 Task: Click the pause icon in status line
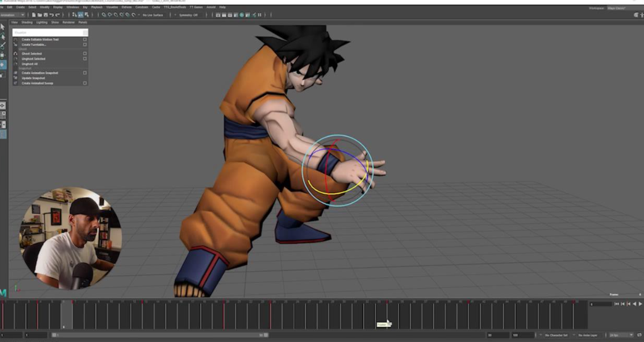point(259,15)
